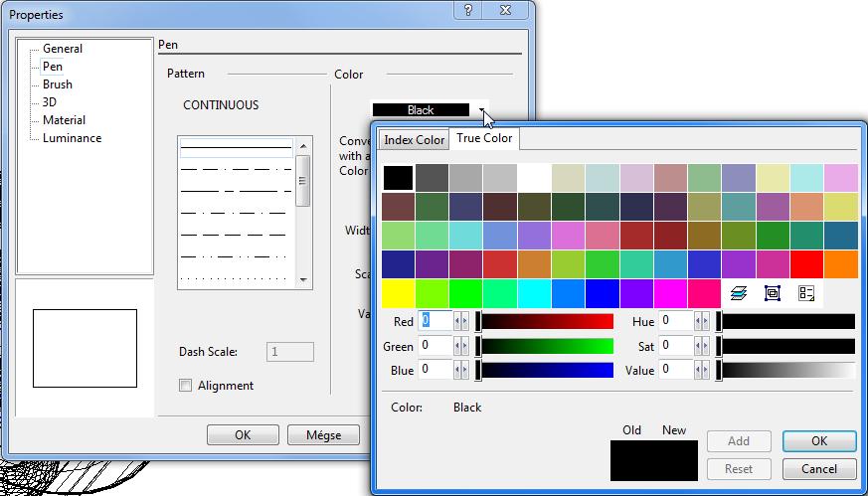Select General in the properties tree
868x496 pixels.
(x=63, y=49)
